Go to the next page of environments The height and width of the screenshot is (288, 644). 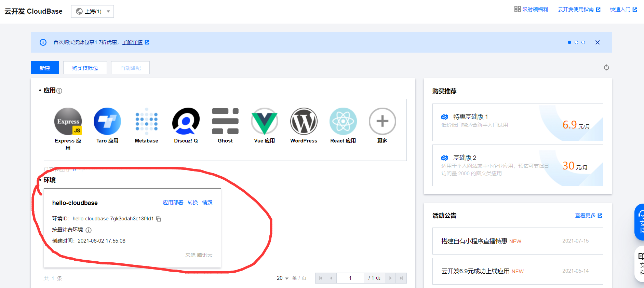pos(390,278)
